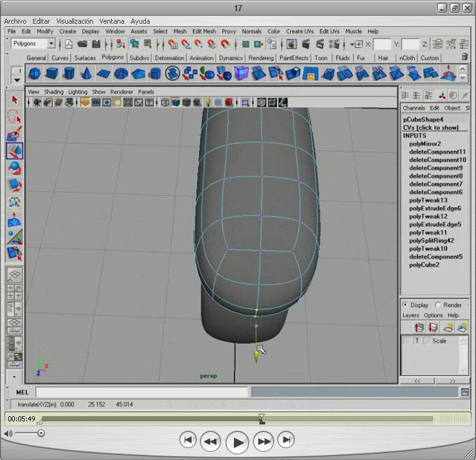476x460 pixels.
Task: Open the Polygons menu set dropdown
Action: click(51, 44)
